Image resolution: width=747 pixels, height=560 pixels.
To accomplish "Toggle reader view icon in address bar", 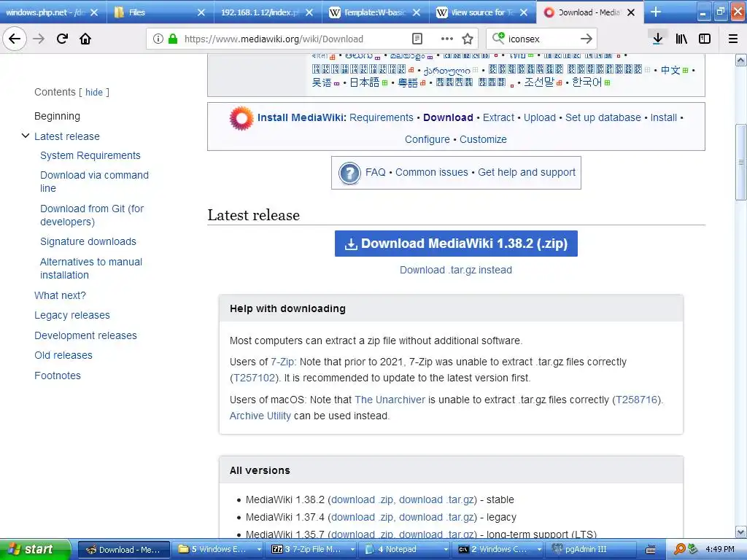I will (417, 39).
